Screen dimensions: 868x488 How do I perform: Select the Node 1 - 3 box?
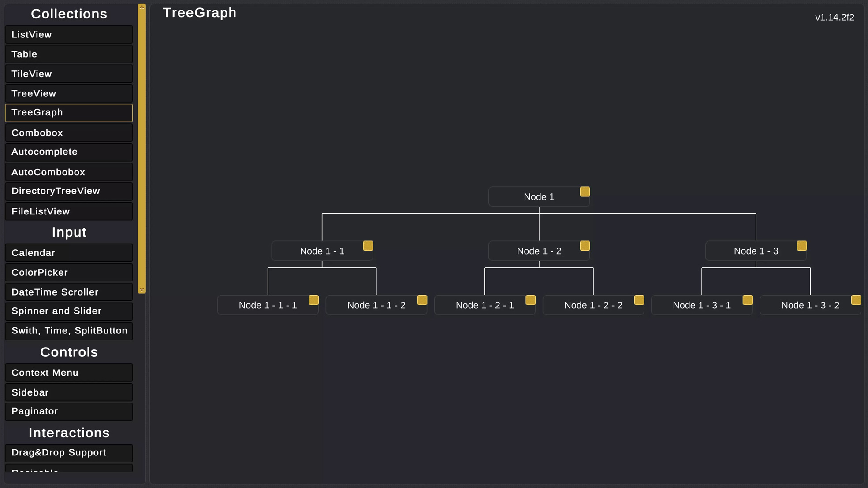pyautogui.click(x=756, y=251)
